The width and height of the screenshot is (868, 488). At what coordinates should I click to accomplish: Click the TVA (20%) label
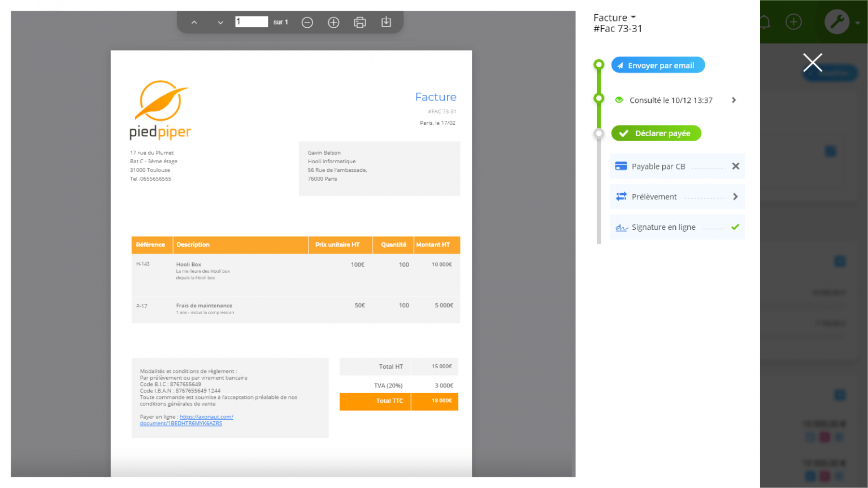click(x=388, y=386)
